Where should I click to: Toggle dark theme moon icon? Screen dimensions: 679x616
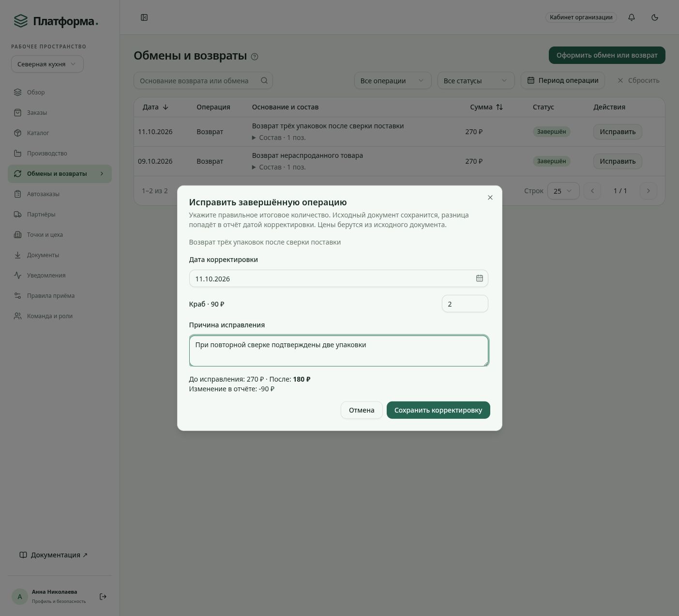click(x=655, y=17)
